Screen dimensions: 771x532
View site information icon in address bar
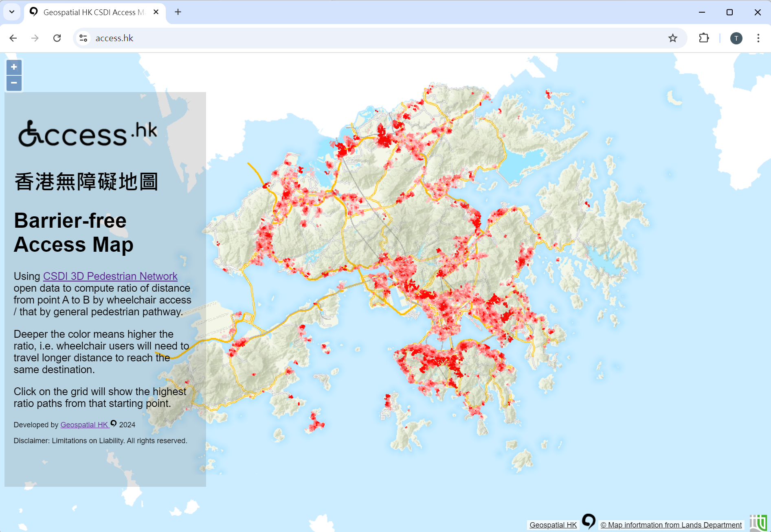83,38
